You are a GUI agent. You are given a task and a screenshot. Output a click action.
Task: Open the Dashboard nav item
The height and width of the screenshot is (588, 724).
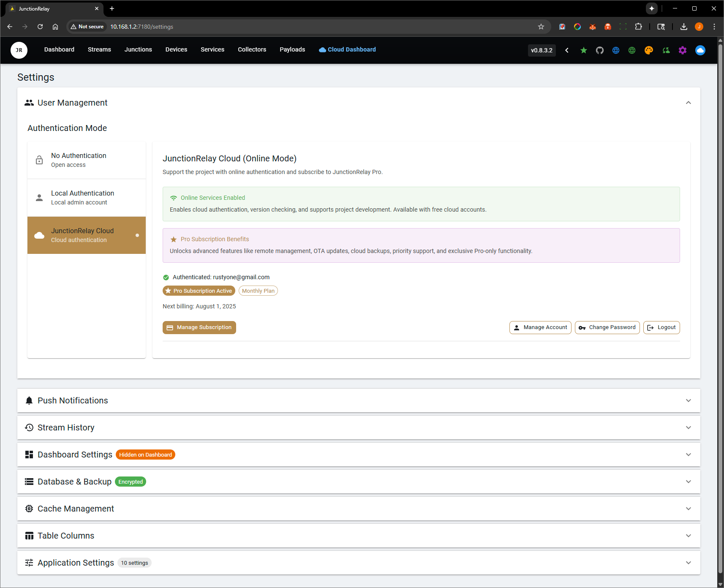pyautogui.click(x=59, y=49)
